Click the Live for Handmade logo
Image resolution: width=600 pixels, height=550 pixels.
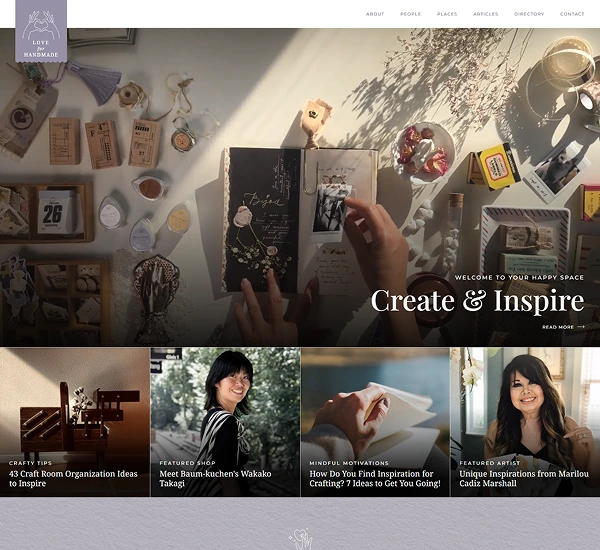(x=41, y=31)
